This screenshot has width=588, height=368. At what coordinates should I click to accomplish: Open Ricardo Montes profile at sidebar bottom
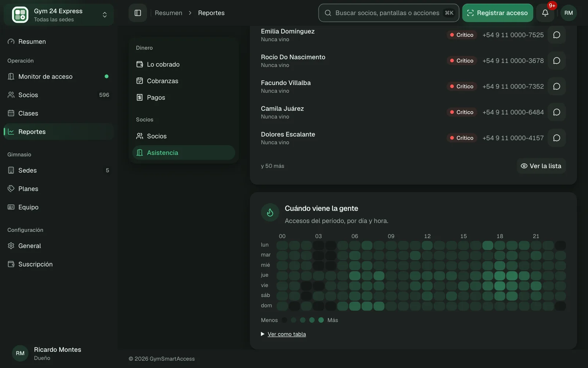pyautogui.click(x=59, y=353)
